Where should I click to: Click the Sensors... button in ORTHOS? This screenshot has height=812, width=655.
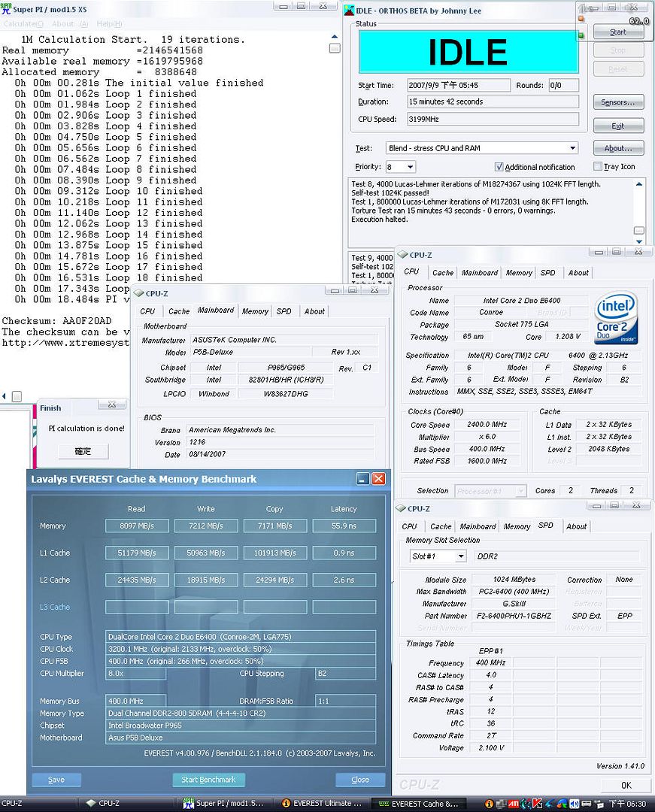(618, 102)
